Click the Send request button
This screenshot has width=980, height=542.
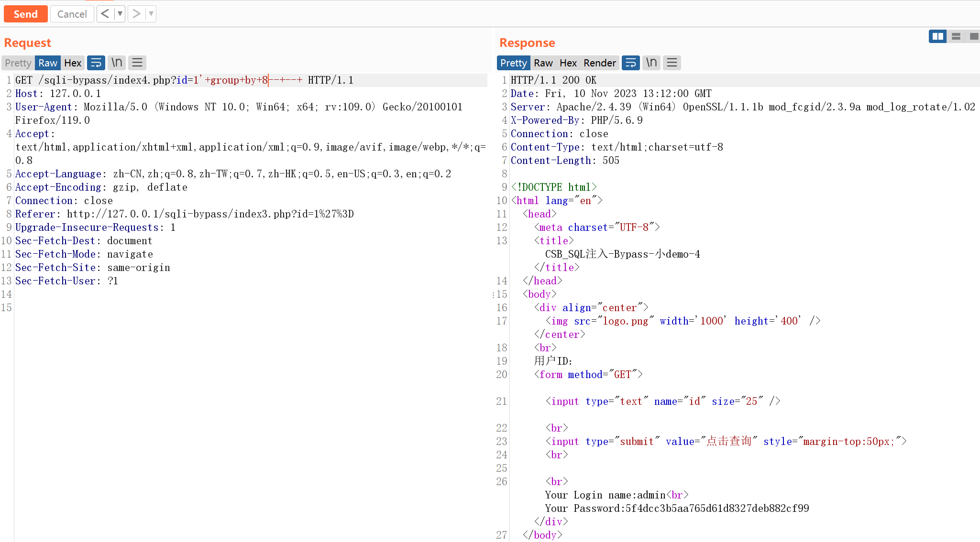click(25, 14)
